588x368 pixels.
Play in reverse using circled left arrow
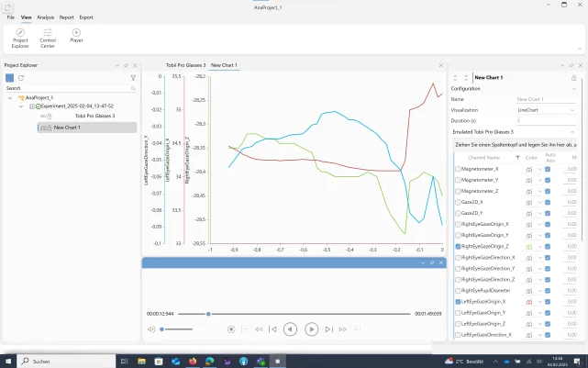[x=290, y=329]
